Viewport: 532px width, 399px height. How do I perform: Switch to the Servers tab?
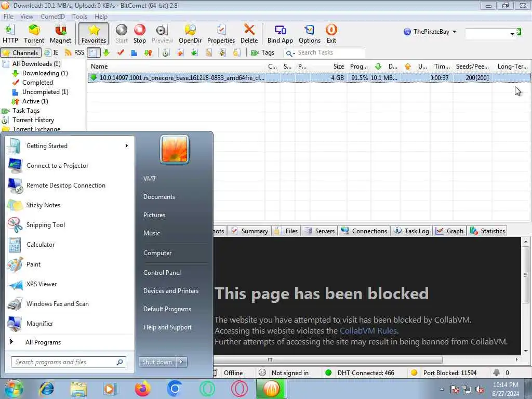(x=320, y=231)
